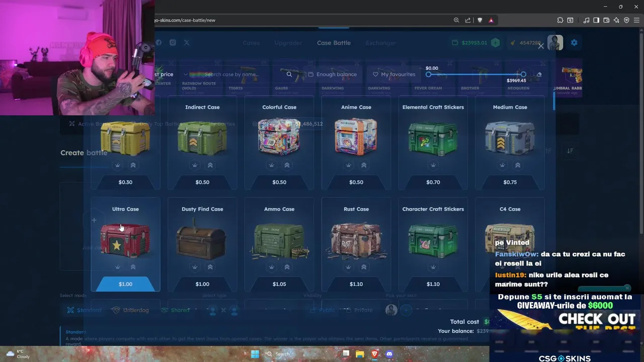
Task: Open the Brave Rewards triangle icon
Action: click(491, 20)
